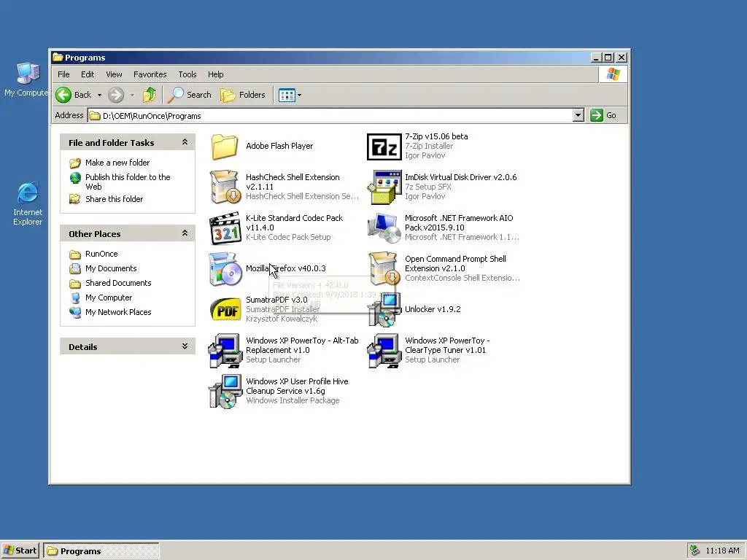This screenshot has width=747, height=560.
Task: Click the Go button
Action: pos(603,115)
